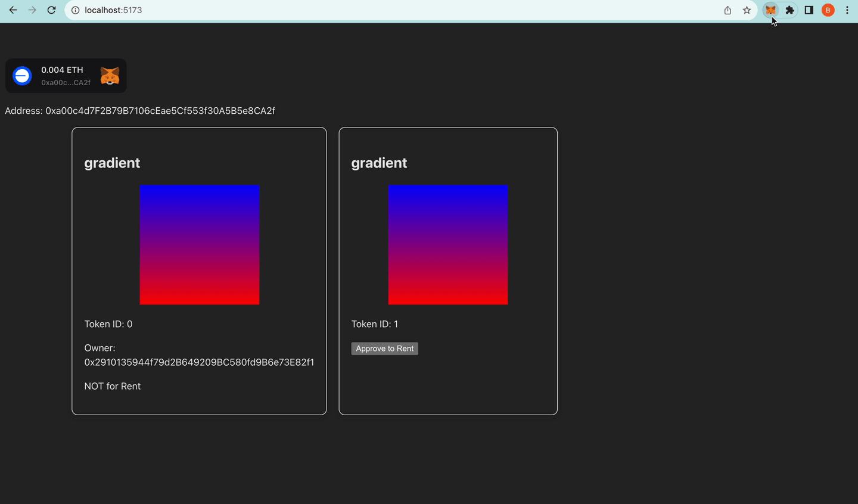
Task: Go back with the browser back arrow
Action: 13,10
